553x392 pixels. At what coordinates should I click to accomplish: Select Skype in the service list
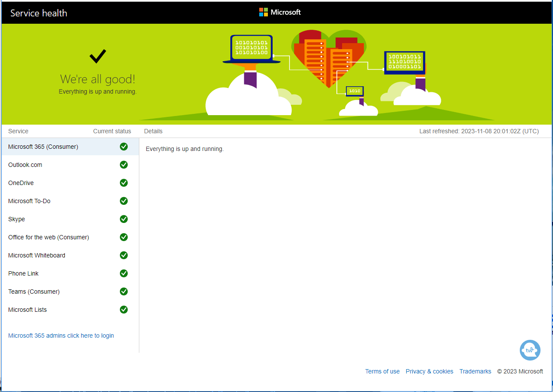(x=70, y=219)
